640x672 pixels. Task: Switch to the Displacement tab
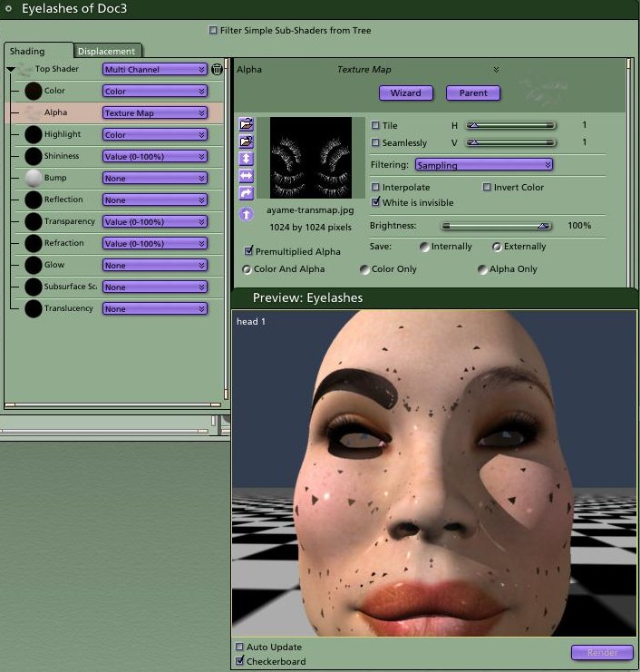106,51
